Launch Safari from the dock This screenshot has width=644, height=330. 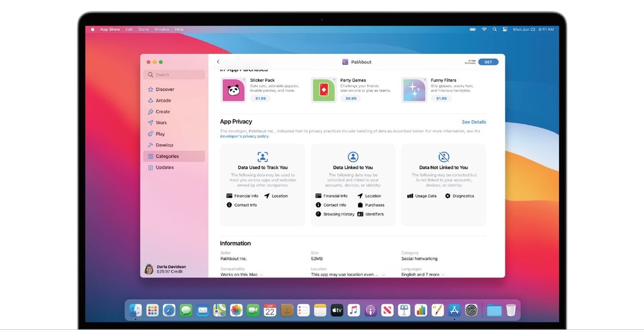coord(169,310)
